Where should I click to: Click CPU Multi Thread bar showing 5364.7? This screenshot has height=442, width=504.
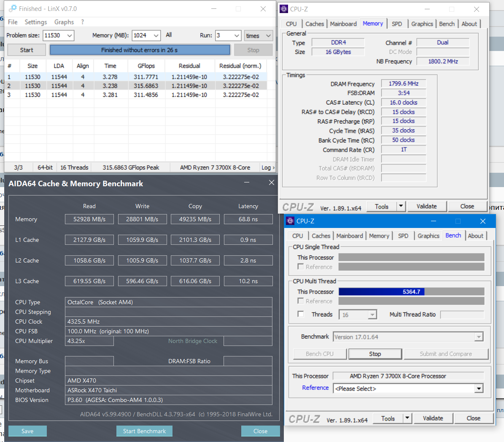click(x=412, y=292)
